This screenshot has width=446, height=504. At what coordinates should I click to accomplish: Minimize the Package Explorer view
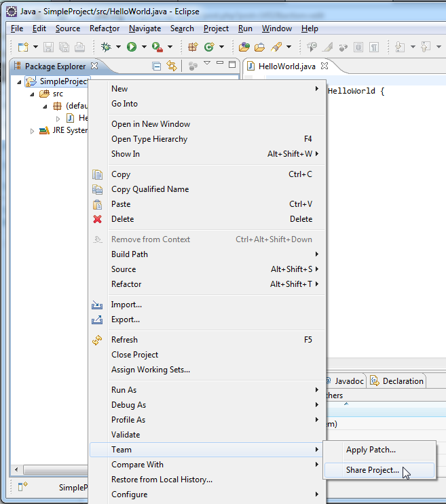pos(220,63)
